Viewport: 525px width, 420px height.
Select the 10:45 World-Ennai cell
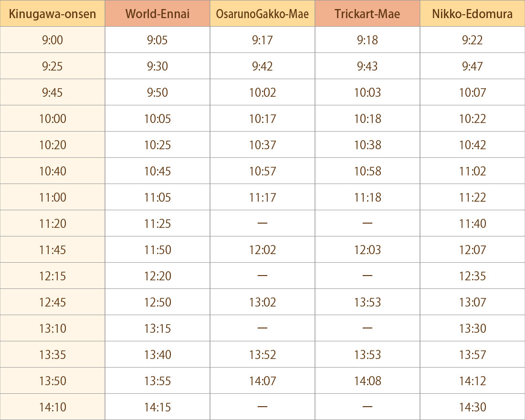[x=157, y=171]
